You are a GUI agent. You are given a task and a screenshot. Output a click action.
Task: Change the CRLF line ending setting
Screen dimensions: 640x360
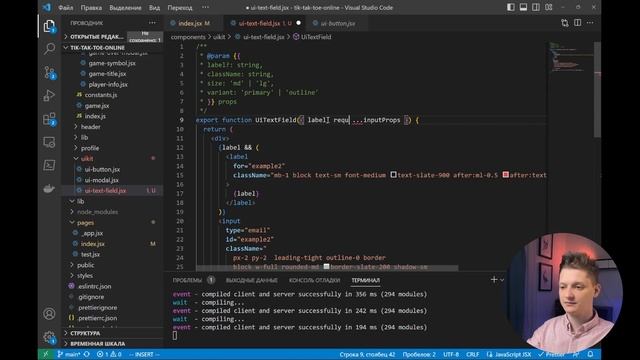click(x=472, y=354)
